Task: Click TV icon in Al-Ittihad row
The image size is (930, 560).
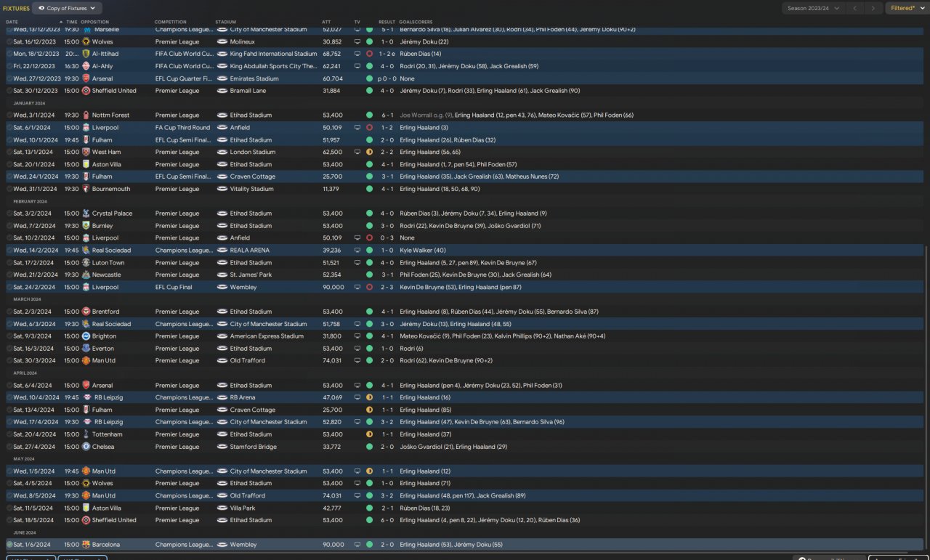Action: tap(357, 54)
